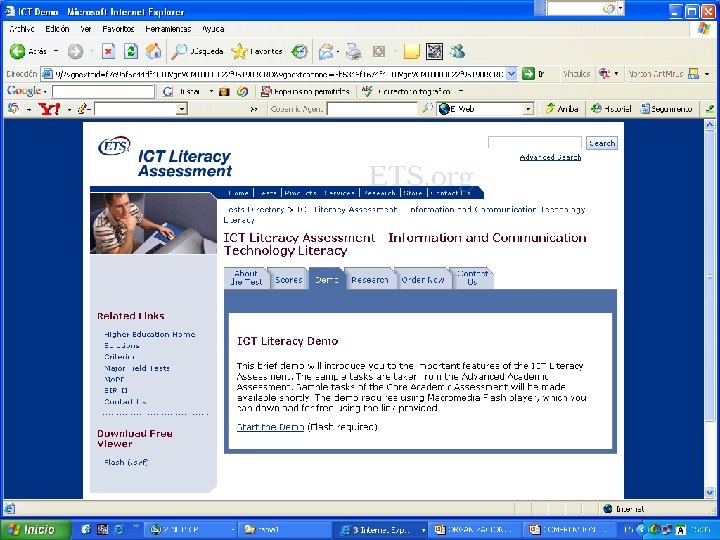Click the Google toolbar swirl icon
Image resolution: width=720 pixels, height=540 pixels.
(x=242, y=91)
